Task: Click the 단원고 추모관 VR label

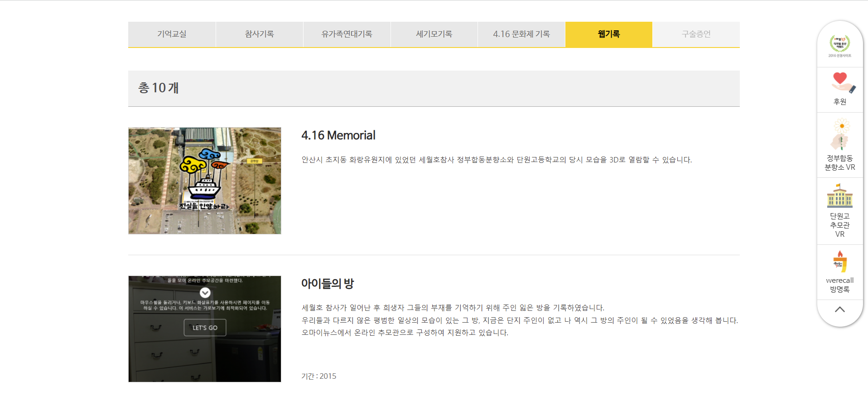Action: [x=839, y=225]
